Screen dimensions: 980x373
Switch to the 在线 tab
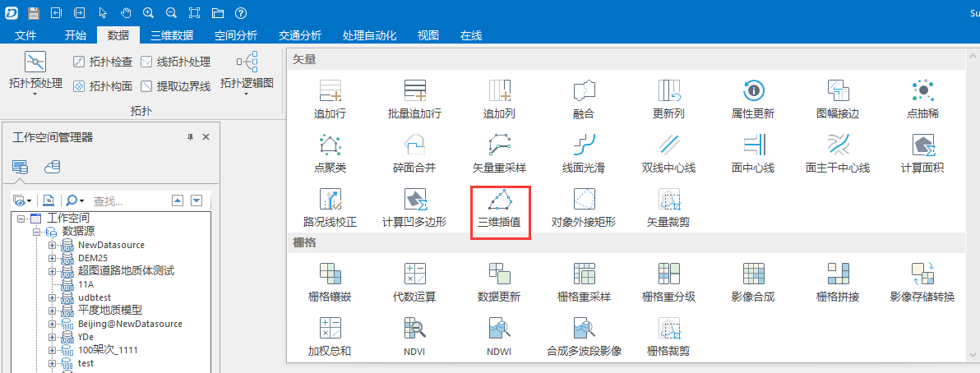coord(470,35)
